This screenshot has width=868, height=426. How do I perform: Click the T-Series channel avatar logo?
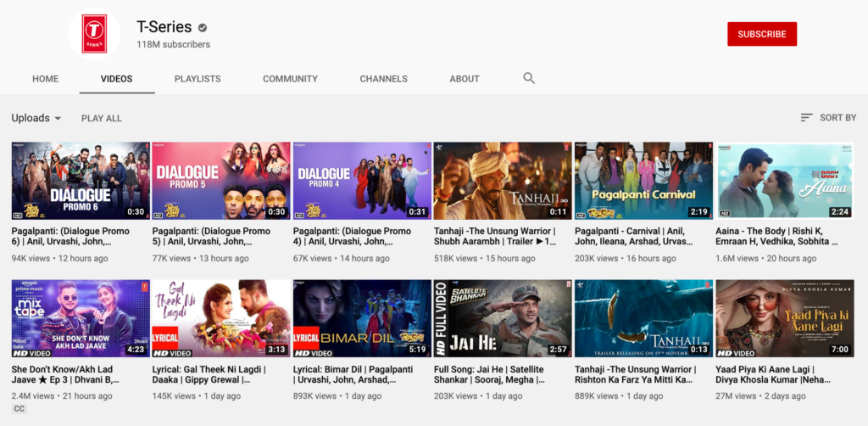click(94, 34)
